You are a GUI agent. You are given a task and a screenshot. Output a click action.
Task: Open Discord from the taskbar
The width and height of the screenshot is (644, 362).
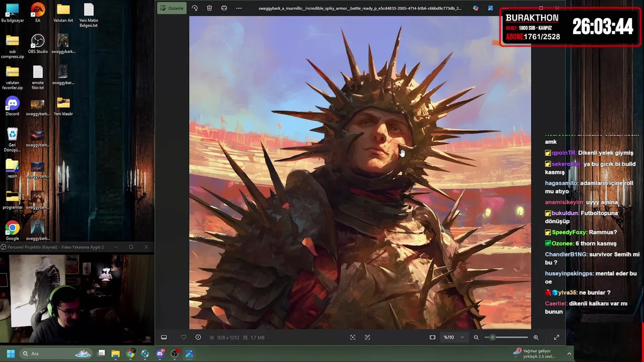coord(160,353)
